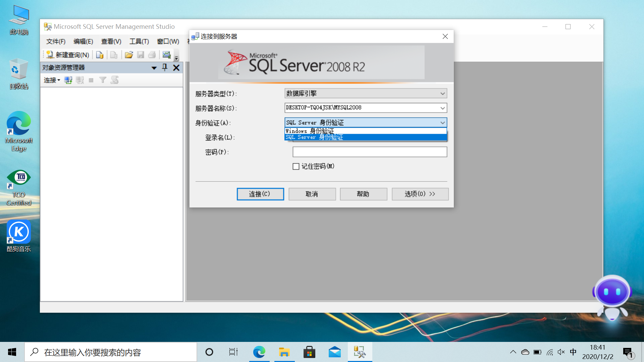The width and height of the screenshot is (644, 362).
Task: Open a file with the folder icon
Action: click(129, 55)
